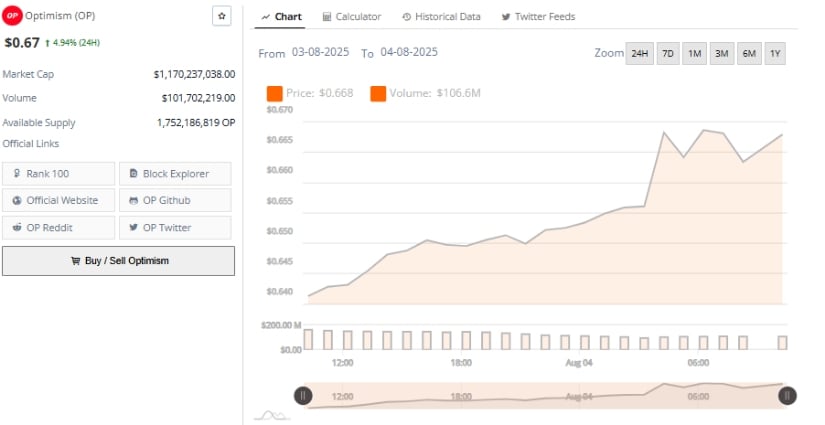Click the available supply 1,752,186,819 OP
Image resolution: width=825 pixels, height=425 pixels.
196,123
